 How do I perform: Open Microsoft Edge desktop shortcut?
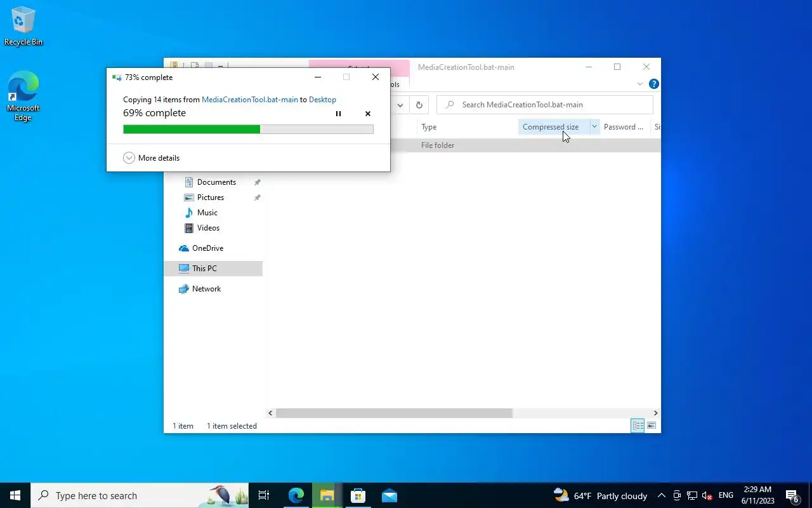[x=23, y=97]
